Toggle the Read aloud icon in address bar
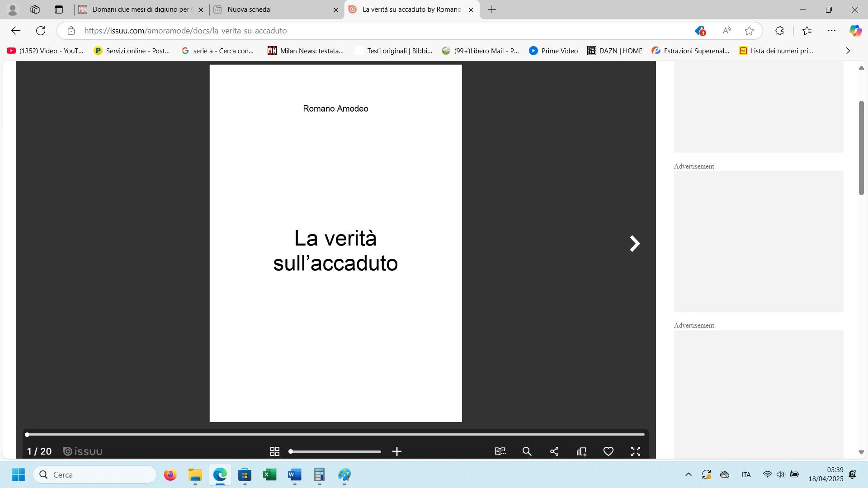 [726, 31]
